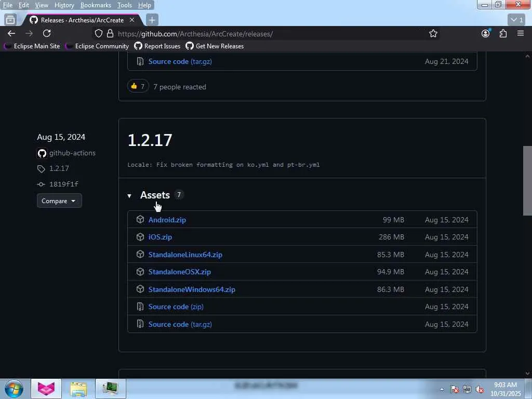
Task: Reload the current releases page
Action: 47,33
